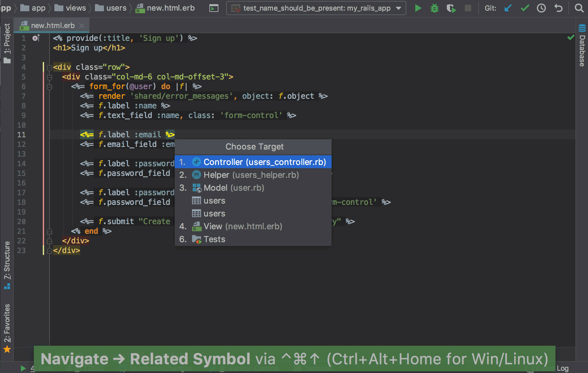The image size is (588, 373).
Task: Open the Database tool window on the right
Action: [x=582, y=45]
